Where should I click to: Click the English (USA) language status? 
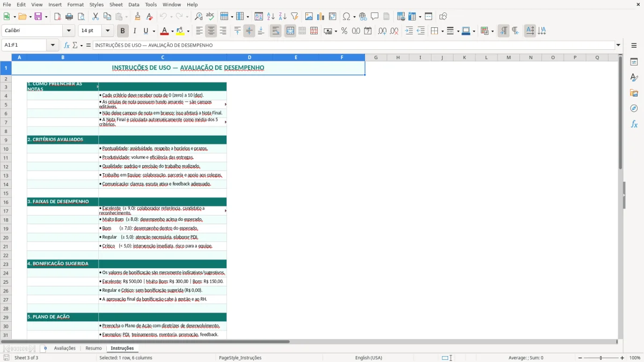369,358
